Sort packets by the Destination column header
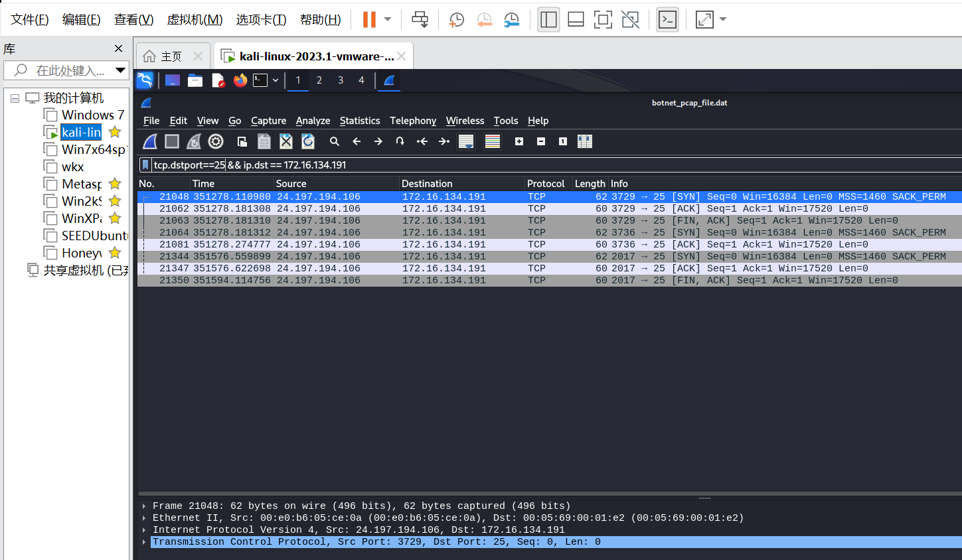Image resolution: width=962 pixels, height=560 pixels. click(x=462, y=184)
